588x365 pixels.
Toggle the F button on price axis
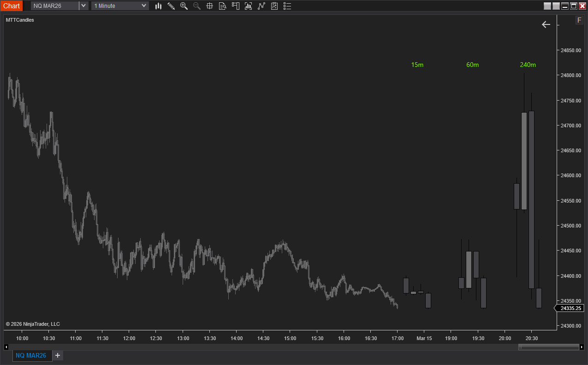(579, 20)
